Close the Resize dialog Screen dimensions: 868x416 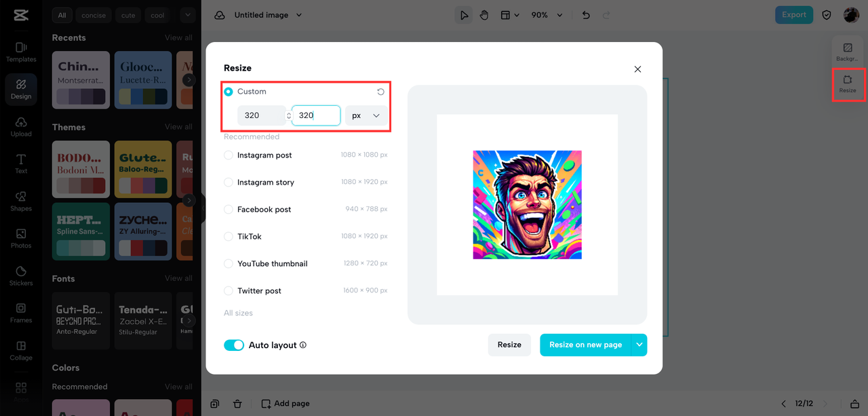[x=637, y=69]
